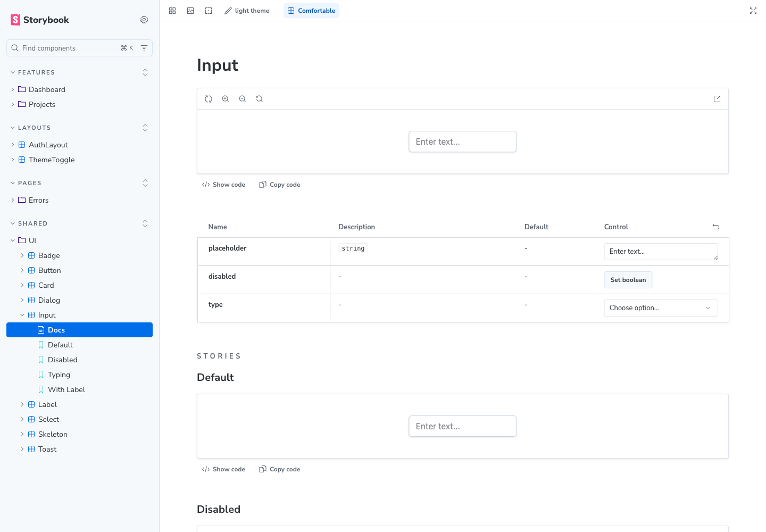Open the With Label story
Image resolution: width=766 pixels, height=532 pixels.
pyautogui.click(x=79, y=389)
